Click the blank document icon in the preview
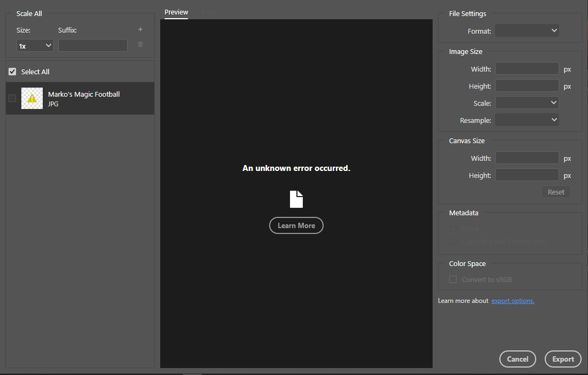 296,199
